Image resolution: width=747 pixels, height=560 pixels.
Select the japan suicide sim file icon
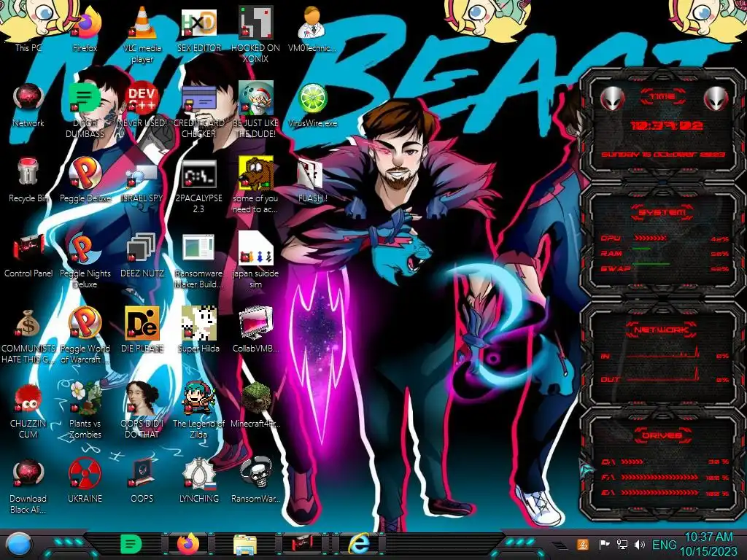coord(255,261)
